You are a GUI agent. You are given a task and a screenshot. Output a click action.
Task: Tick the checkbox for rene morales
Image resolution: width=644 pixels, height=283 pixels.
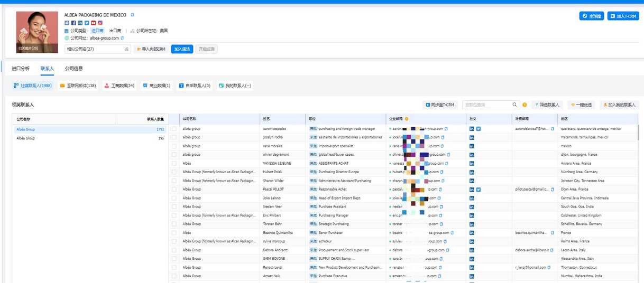tap(174, 146)
